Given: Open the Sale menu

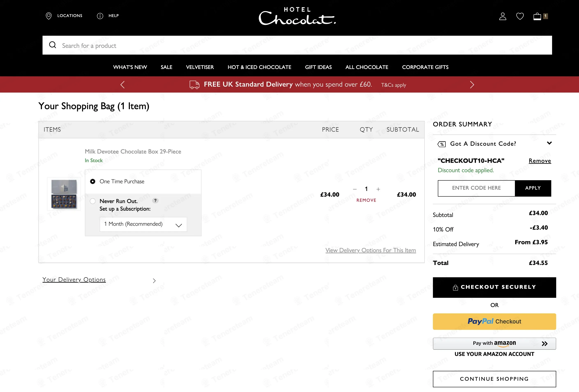Looking at the screenshot, I should point(166,67).
